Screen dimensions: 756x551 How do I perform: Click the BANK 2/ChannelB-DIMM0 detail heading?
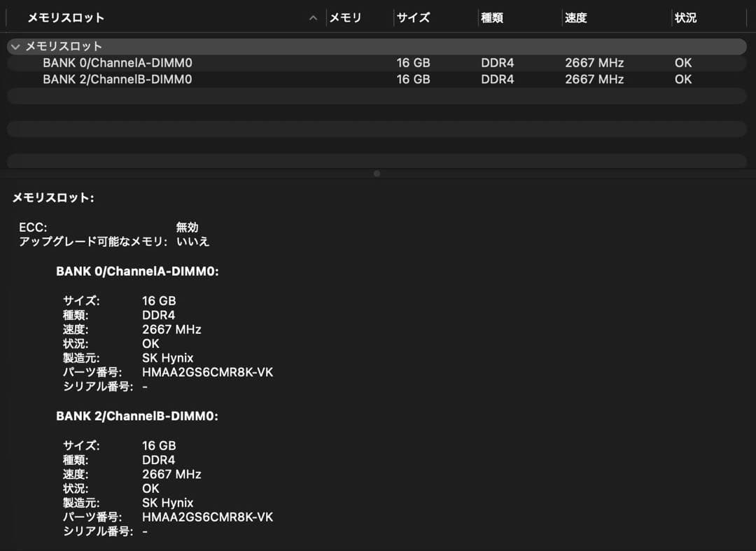tap(138, 417)
